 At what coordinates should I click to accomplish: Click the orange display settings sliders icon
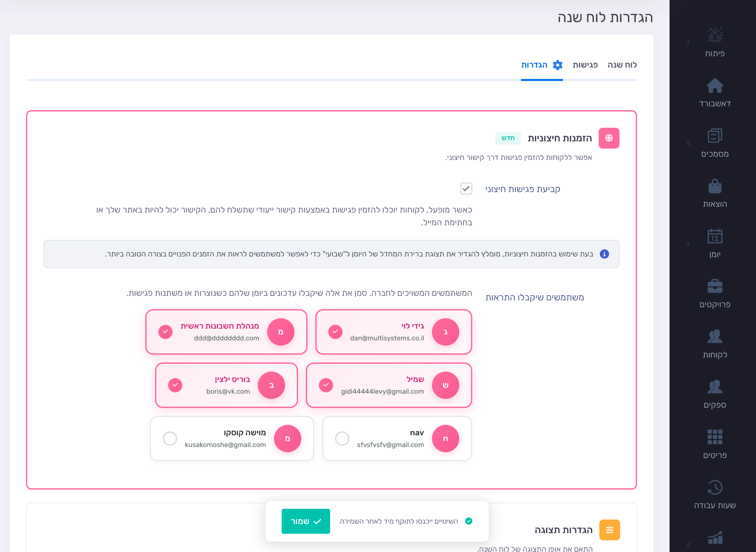pos(609,530)
